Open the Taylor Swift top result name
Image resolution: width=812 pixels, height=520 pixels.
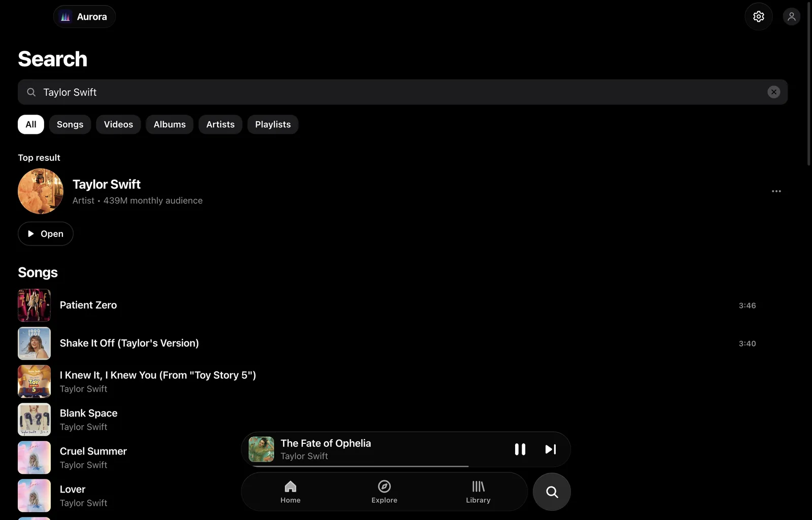[x=107, y=184]
